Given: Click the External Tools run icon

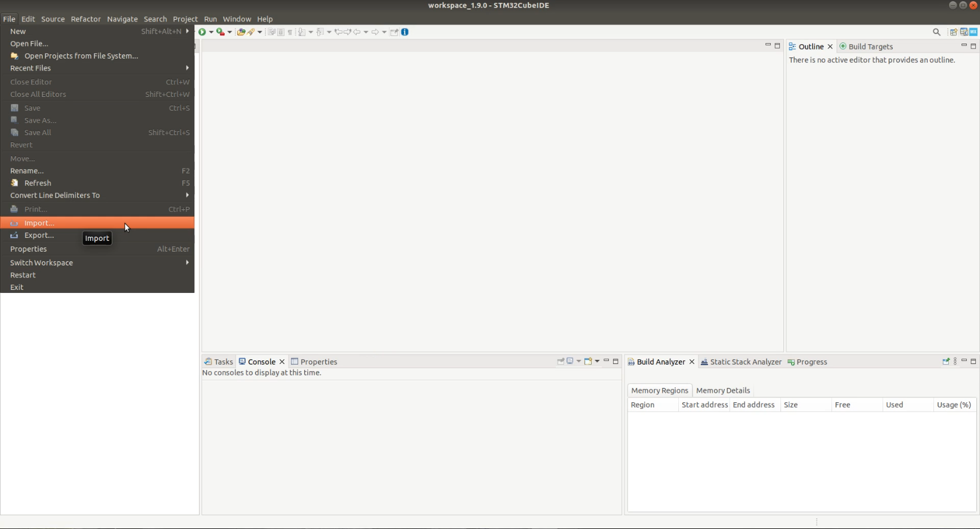Looking at the screenshot, I should (x=220, y=32).
